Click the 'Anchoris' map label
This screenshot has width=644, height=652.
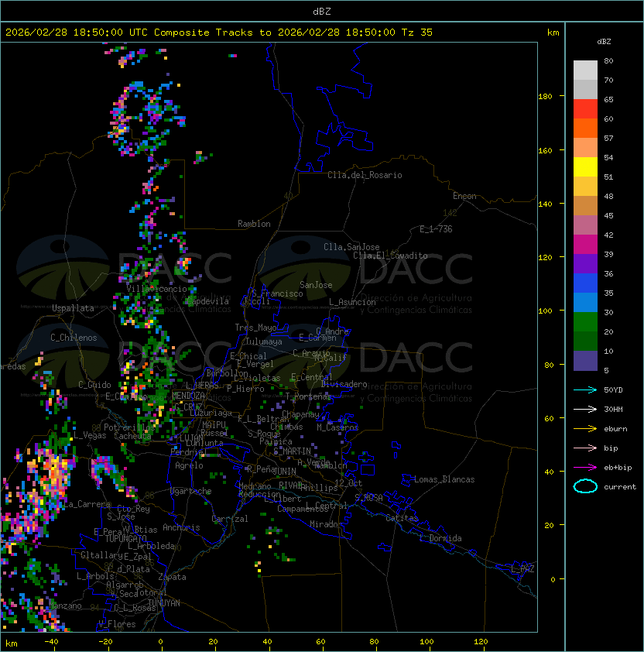click(x=181, y=527)
